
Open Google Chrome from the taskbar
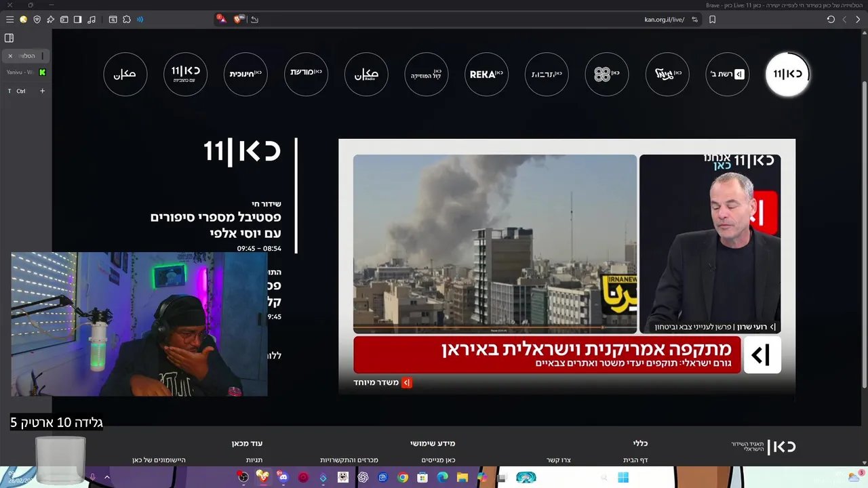coord(403,477)
